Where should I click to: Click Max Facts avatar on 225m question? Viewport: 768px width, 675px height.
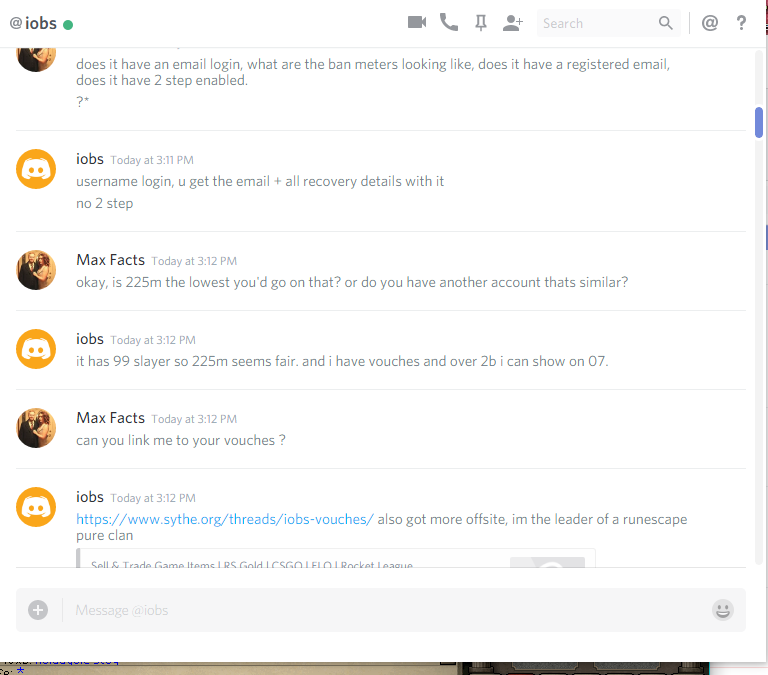click(36, 270)
